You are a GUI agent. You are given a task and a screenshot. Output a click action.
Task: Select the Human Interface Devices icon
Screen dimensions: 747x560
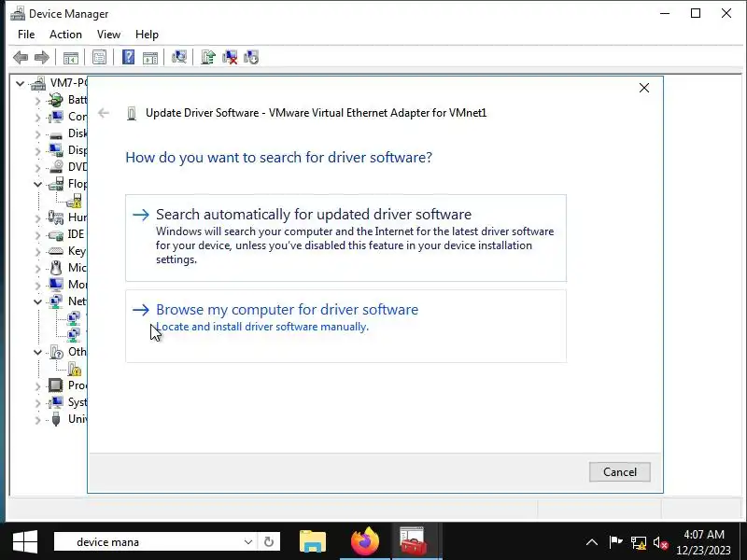pyautogui.click(x=56, y=217)
